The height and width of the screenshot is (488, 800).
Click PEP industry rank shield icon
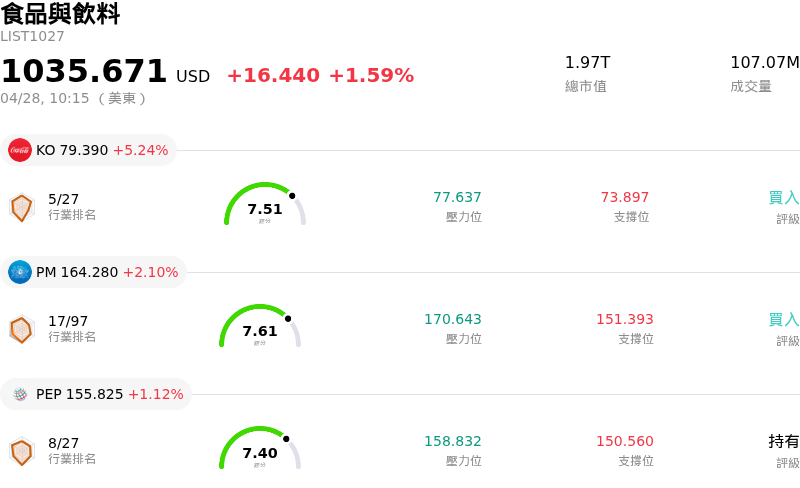click(21, 451)
